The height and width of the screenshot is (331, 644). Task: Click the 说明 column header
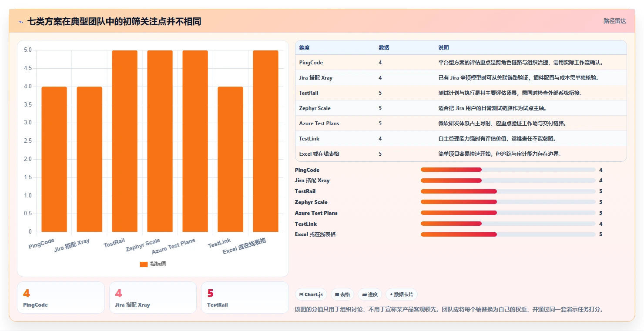(x=443, y=47)
